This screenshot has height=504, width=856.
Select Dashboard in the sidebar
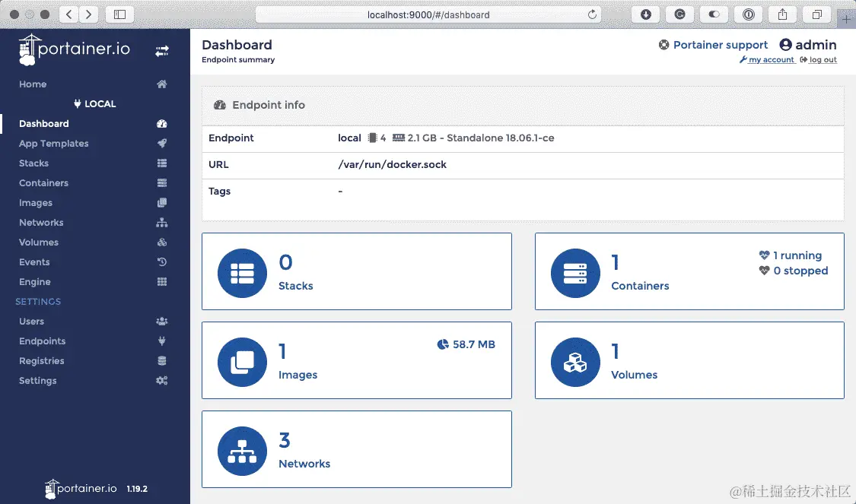[x=43, y=124]
